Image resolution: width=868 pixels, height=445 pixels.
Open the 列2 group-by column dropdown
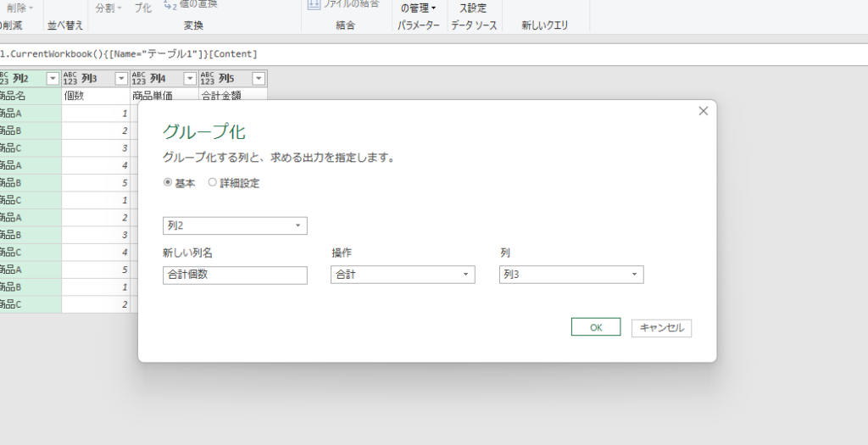click(235, 225)
